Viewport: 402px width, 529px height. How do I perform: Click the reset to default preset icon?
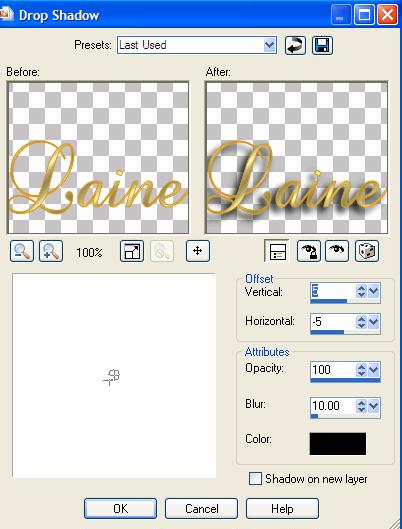[x=295, y=46]
